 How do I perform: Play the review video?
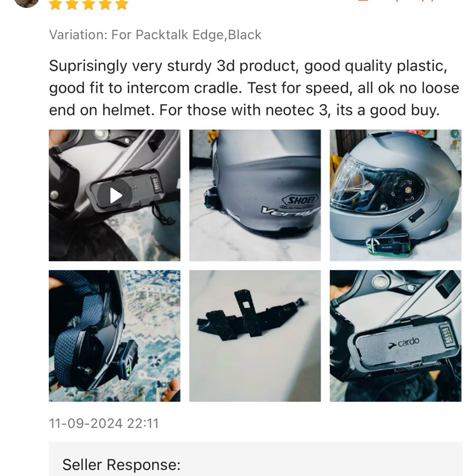point(114,195)
